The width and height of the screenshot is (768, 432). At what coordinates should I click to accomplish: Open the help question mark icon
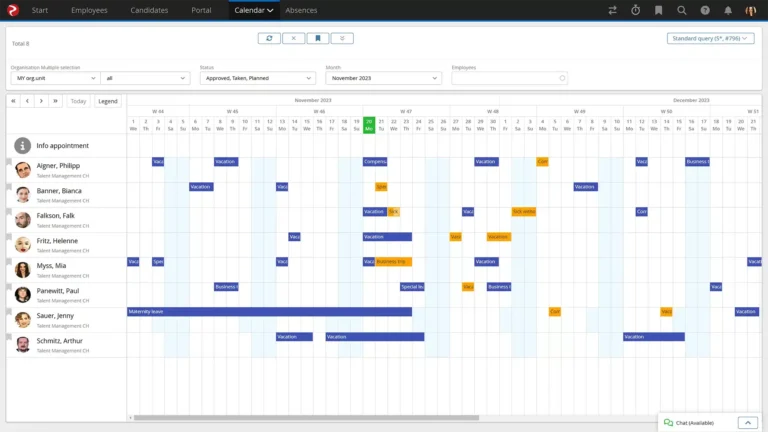click(705, 10)
